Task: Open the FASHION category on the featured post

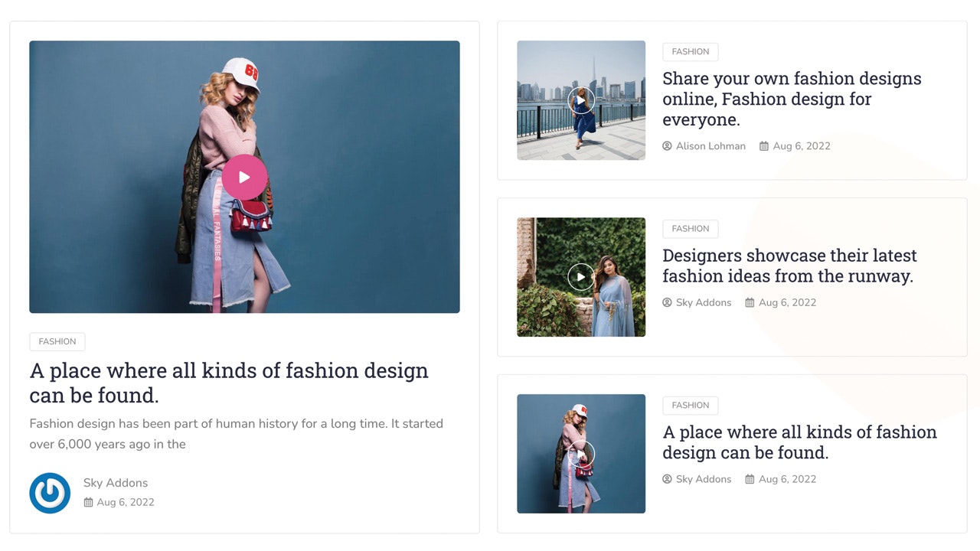Action: tap(57, 341)
